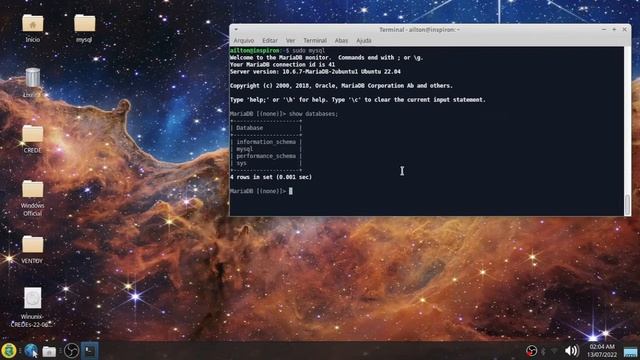The height and width of the screenshot is (360, 640).
Task: Open the Ver menu in Terminal
Action: click(x=290, y=40)
